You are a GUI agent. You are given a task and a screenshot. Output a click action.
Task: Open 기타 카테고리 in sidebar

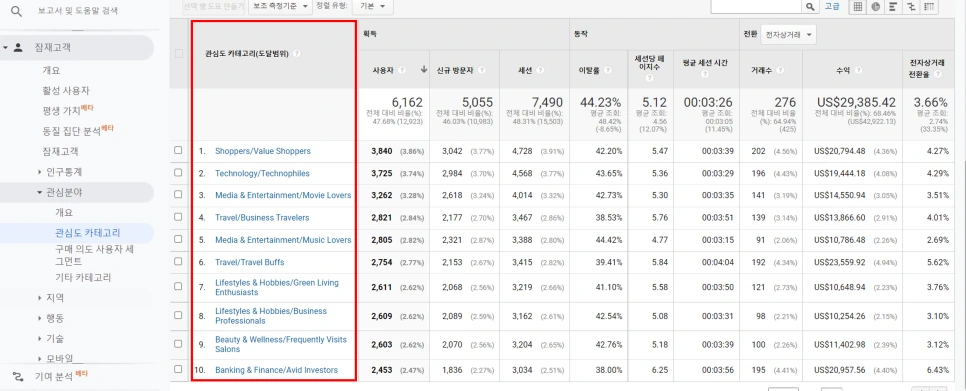point(83,278)
